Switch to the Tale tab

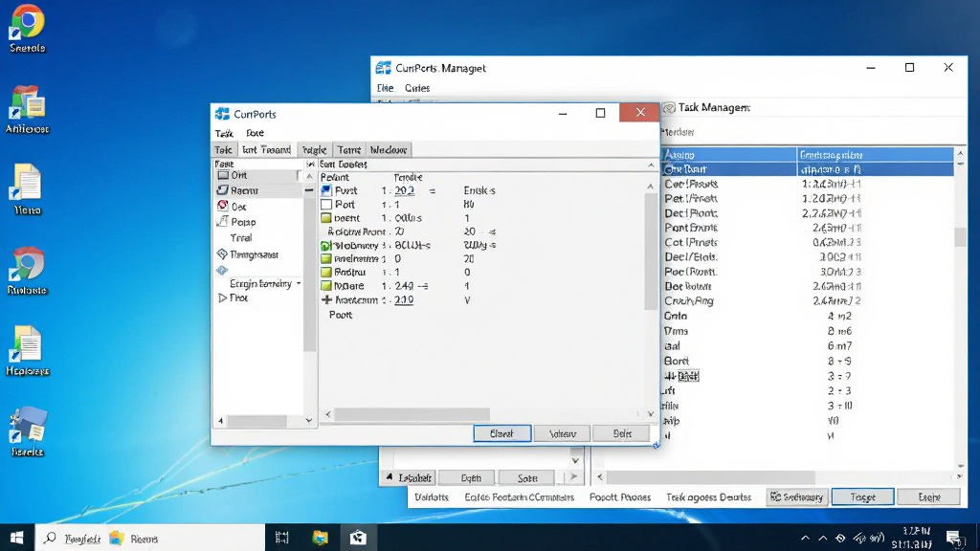coord(223,150)
